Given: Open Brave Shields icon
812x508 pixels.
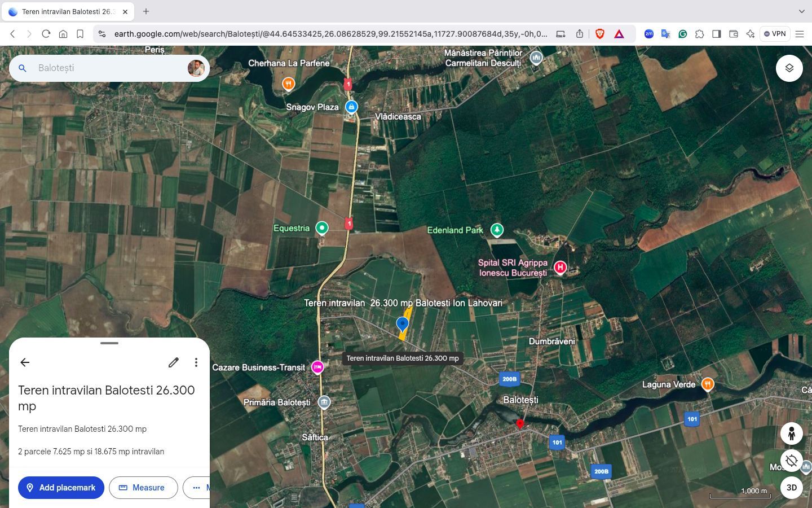Looking at the screenshot, I should [x=599, y=34].
